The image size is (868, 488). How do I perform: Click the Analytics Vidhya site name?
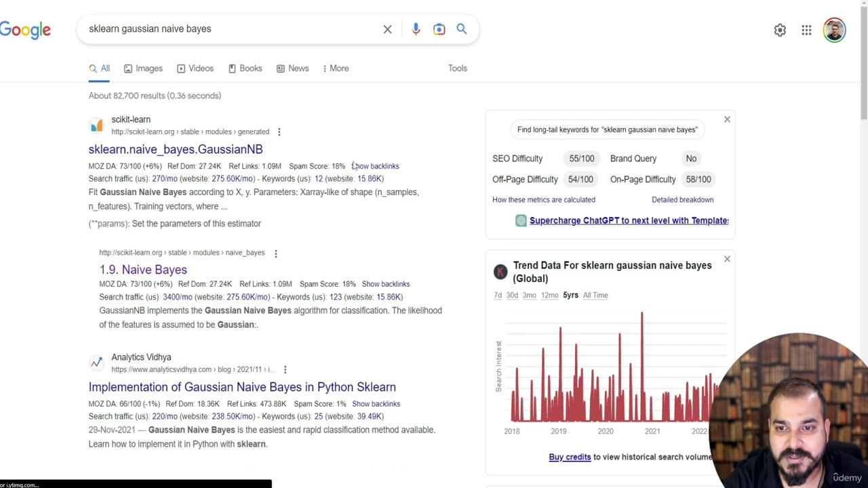pos(141,357)
